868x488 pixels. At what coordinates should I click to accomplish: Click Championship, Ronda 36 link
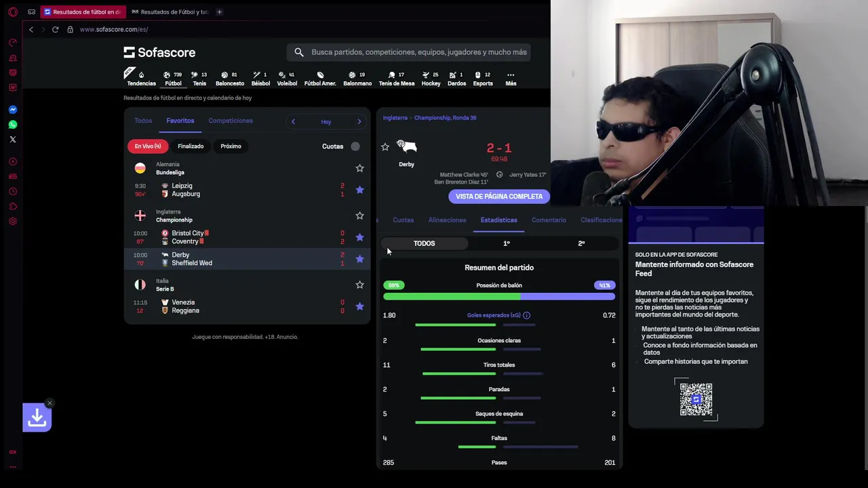[x=445, y=117]
